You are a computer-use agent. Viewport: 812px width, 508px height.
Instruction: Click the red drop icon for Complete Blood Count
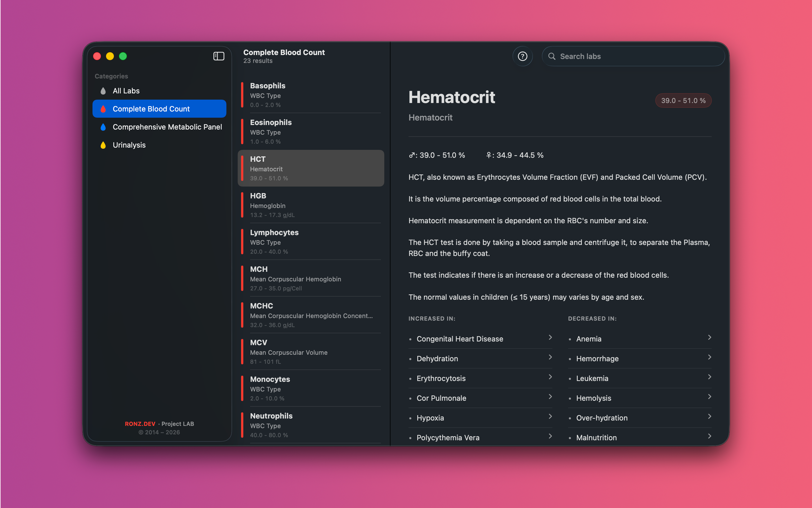[x=103, y=109]
